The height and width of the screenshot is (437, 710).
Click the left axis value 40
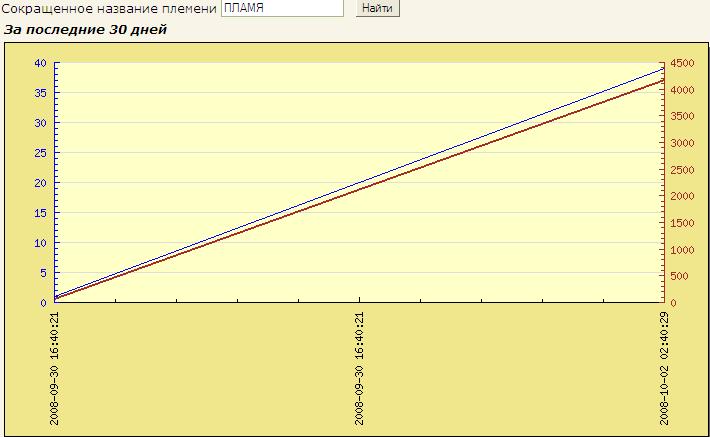pos(40,63)
